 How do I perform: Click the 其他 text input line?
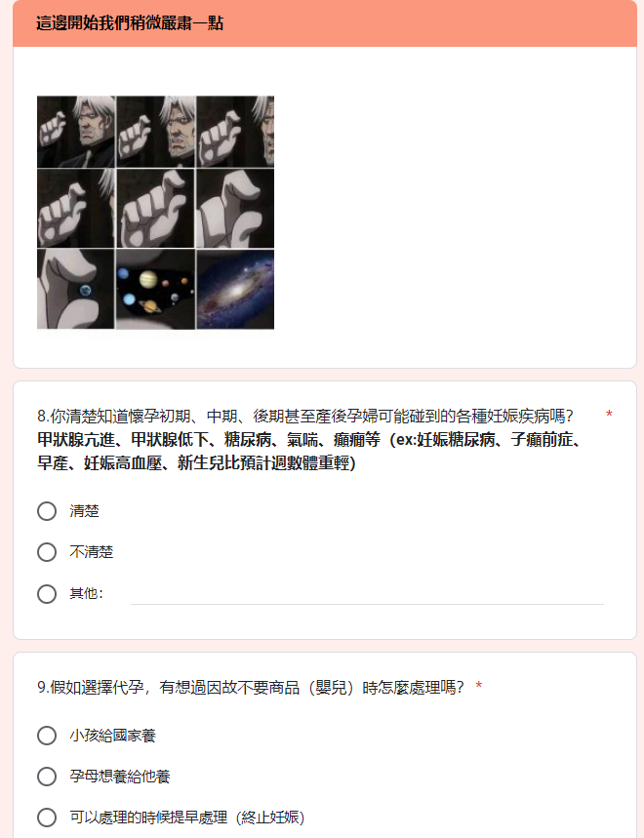pos(367,594)
